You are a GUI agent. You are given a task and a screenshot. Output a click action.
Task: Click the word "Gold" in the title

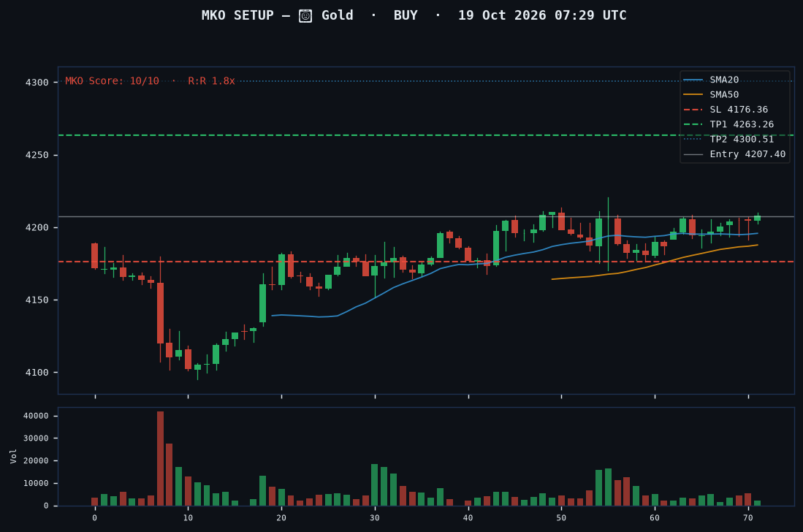click(338, 15)
